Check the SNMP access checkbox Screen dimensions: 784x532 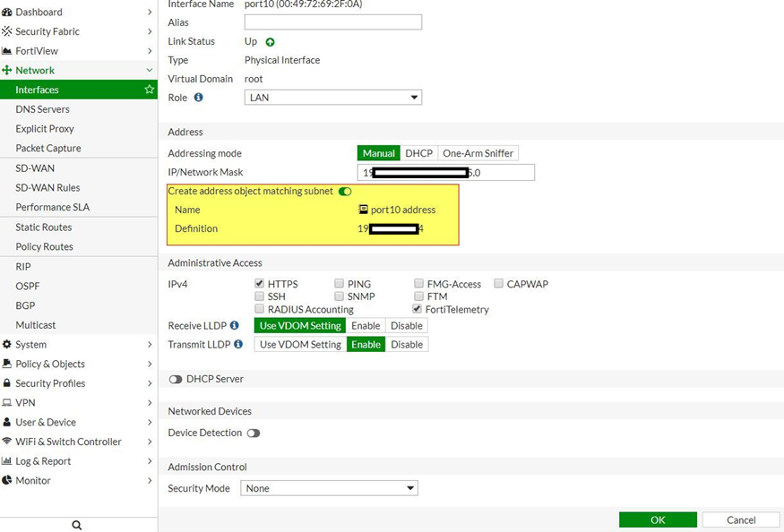[x=339, y=296]
